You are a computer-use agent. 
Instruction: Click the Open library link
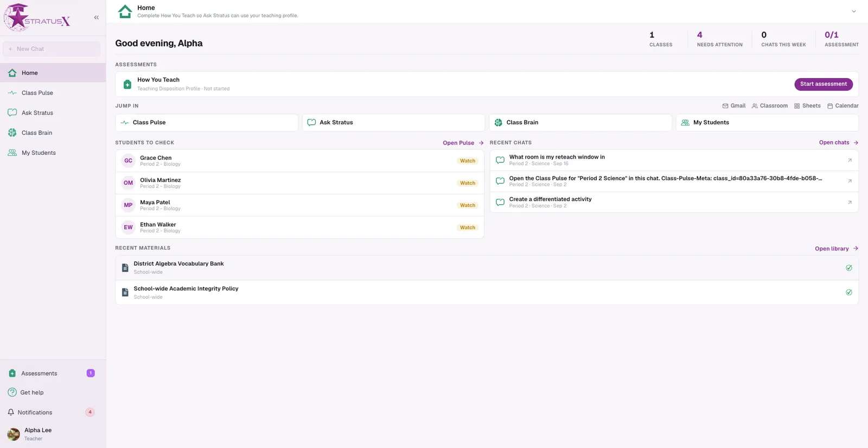[837, 249]
